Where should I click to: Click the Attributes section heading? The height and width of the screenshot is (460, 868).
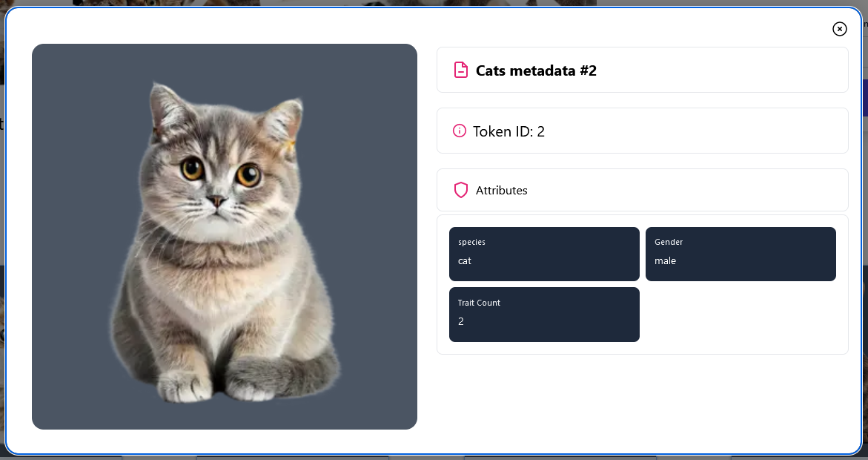point(502,190)
